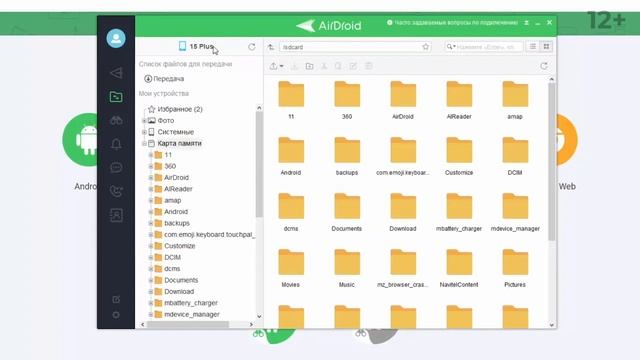640x360 pixels.
Task: Select the Download folder in grid
Action: coord(403,211)
